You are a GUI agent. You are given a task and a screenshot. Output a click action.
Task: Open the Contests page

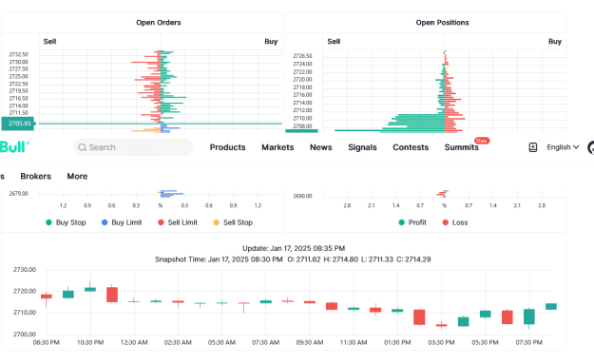[411, 147]
